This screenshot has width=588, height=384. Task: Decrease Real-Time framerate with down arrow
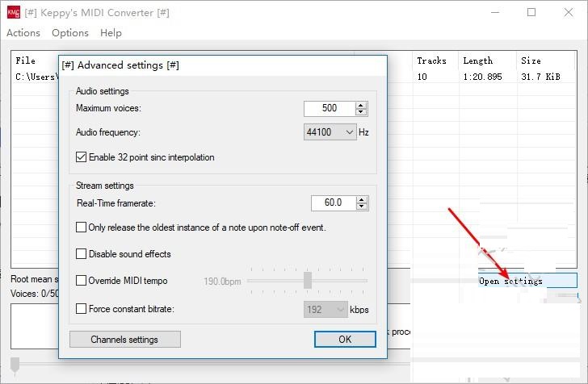click(361, 207)
